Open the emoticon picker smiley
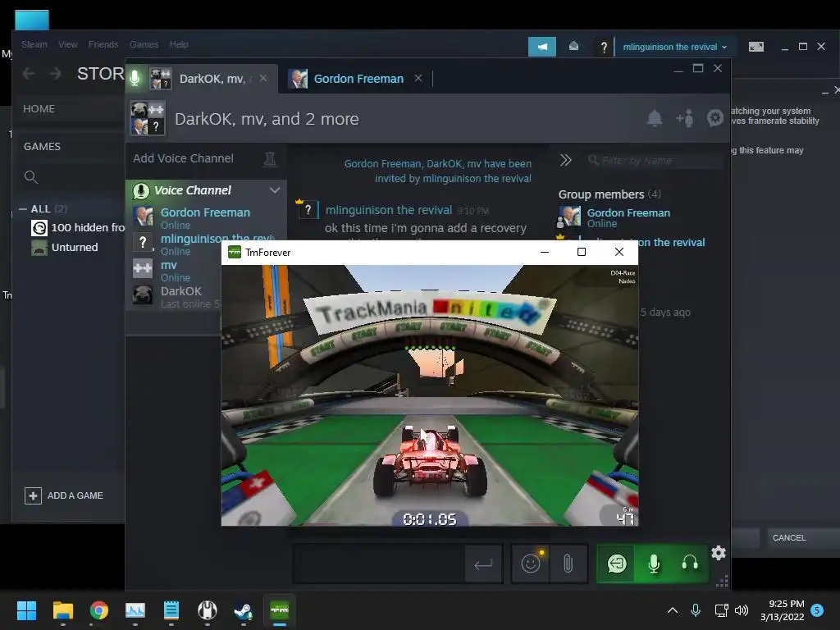Screen dimensions: 840x630 [x=531, y=564]
